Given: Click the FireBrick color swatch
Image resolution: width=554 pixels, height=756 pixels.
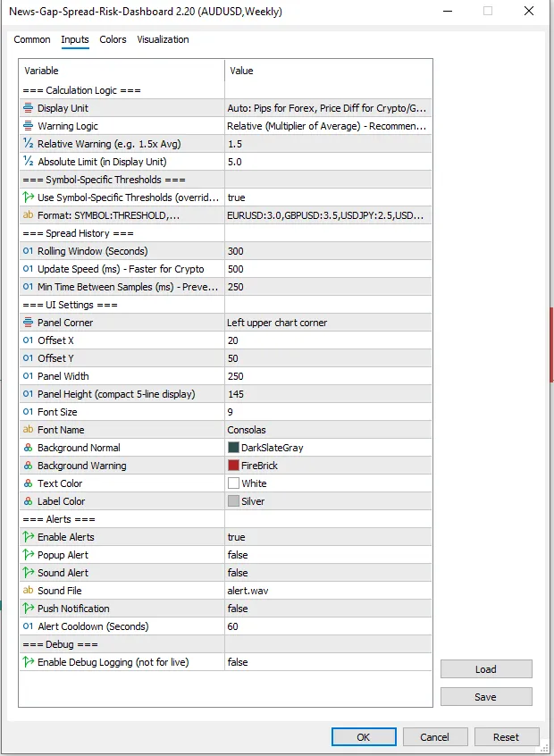Looking at the screenshot, I should 233,466.
